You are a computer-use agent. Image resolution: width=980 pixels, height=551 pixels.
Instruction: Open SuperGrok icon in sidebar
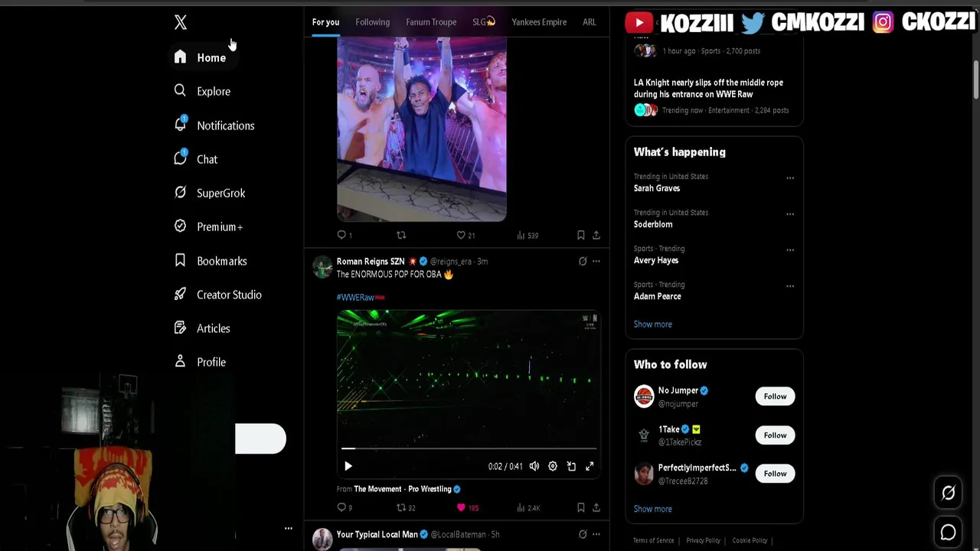(180, 193)
